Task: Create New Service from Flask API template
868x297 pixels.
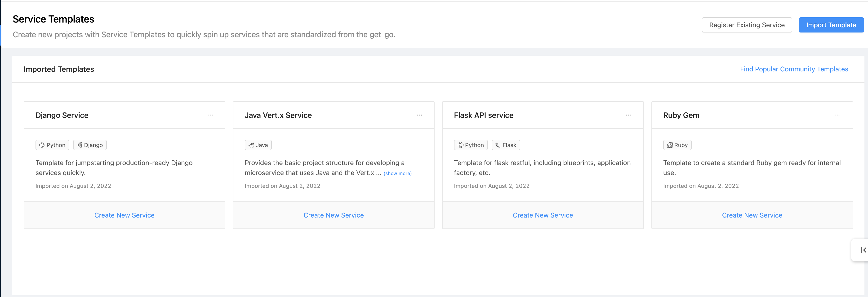Action: (543, 215)
